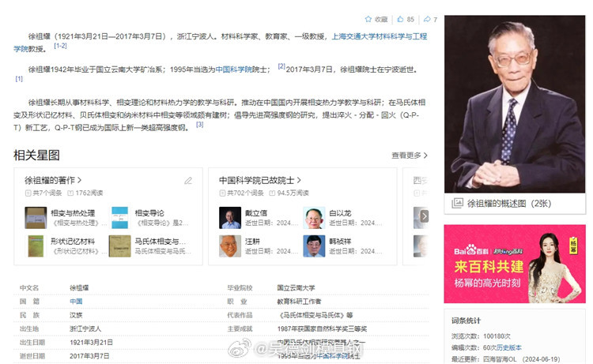593x364 pixels.
Task: Open the 上海交通大学材料科学与工程学院 link
Action: pos(379,36)
